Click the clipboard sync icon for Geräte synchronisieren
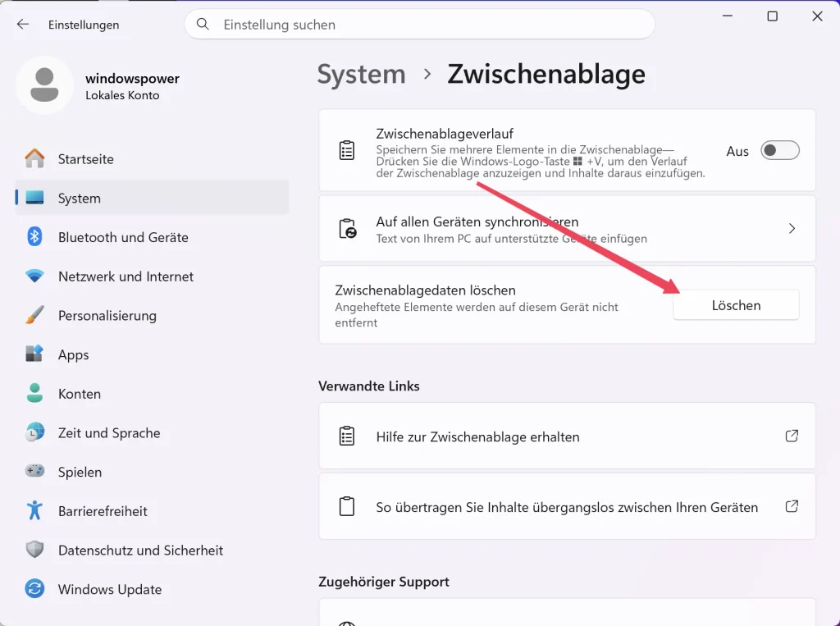The width and height of the screenshot is (840, 626). [347, 228]
